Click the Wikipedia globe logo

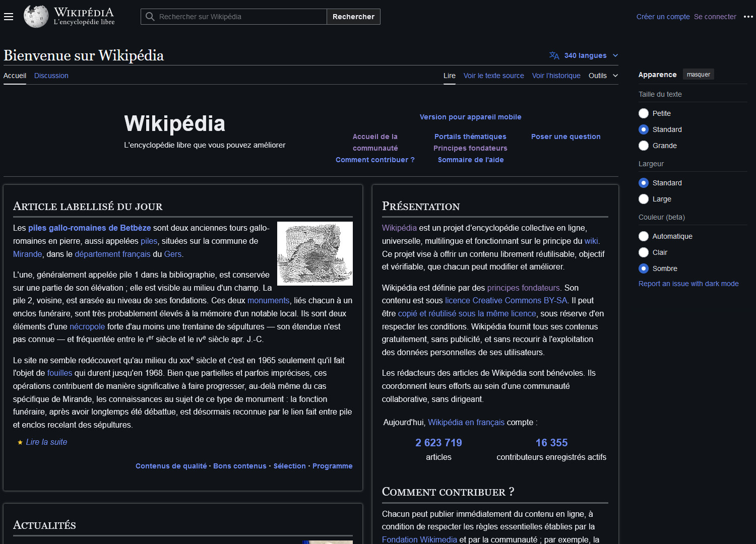click(x=36, y=17)
